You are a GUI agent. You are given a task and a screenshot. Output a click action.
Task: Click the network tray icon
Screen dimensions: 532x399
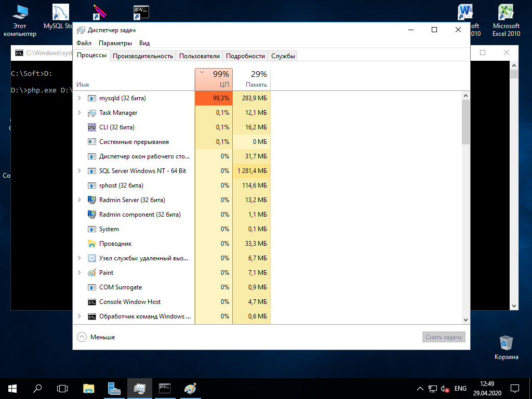point(433,389)
